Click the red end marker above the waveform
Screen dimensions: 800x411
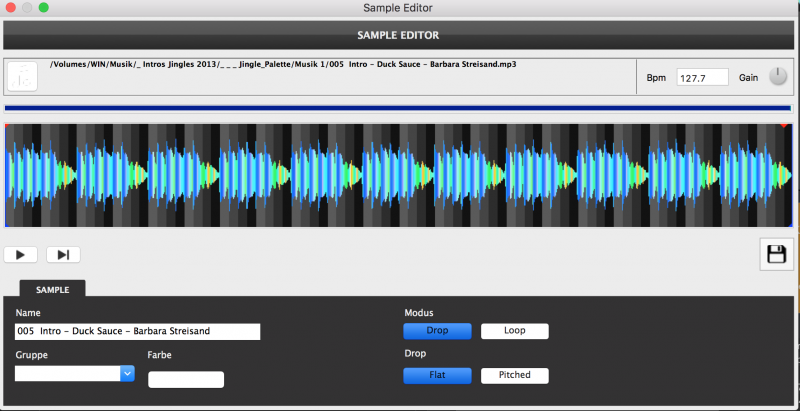783,126
